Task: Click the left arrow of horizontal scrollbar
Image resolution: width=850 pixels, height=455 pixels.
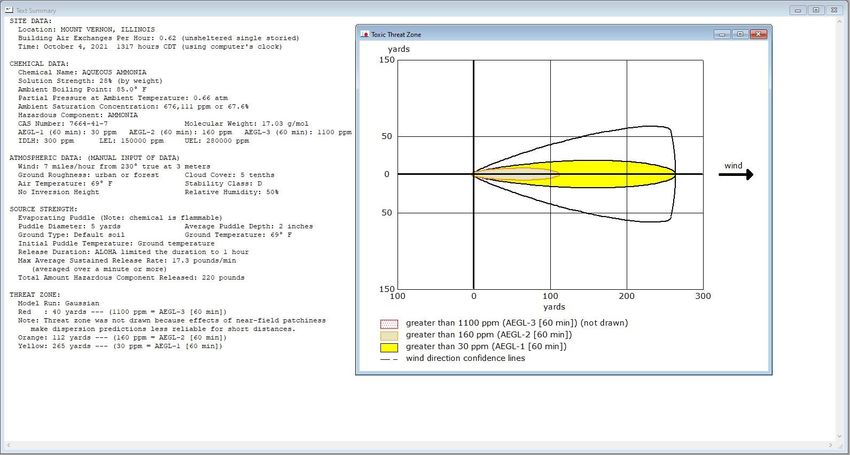Action: tap(7, 445)
